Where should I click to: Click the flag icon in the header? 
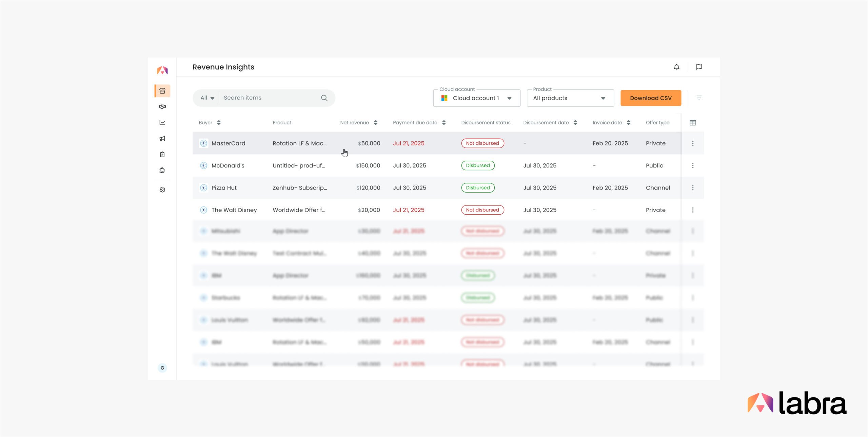[x=699, y=67]
